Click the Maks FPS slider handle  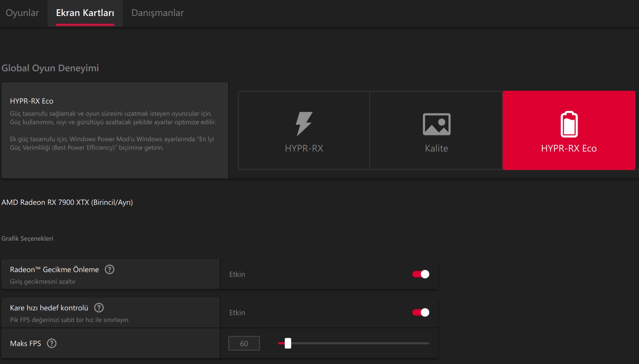288,343
